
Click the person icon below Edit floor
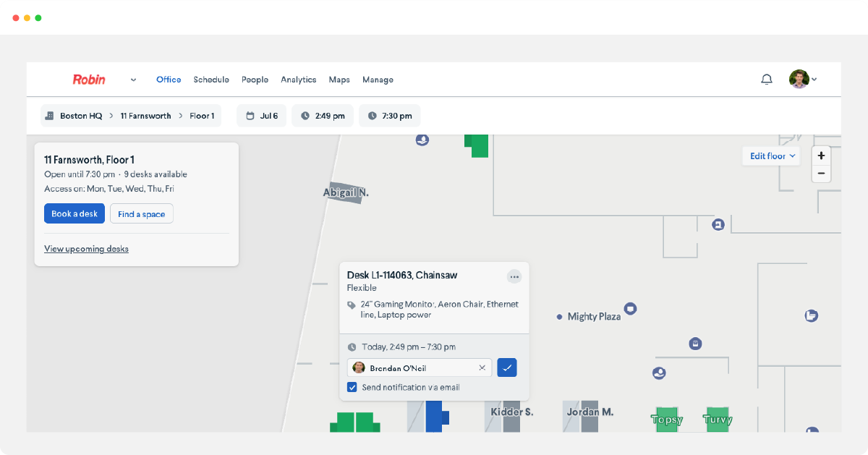click(x=718, y=225)
